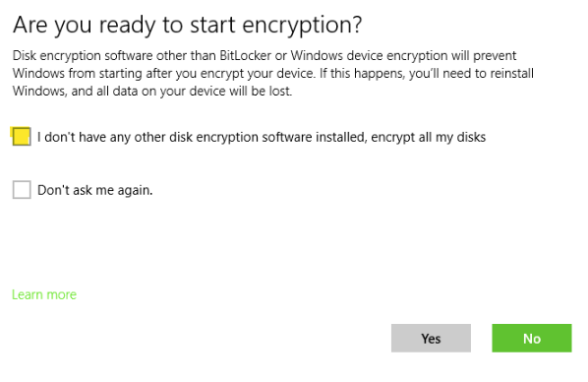
Task: Click the "Are you ready to start encryption?" heading
Action: pos(188,26)
